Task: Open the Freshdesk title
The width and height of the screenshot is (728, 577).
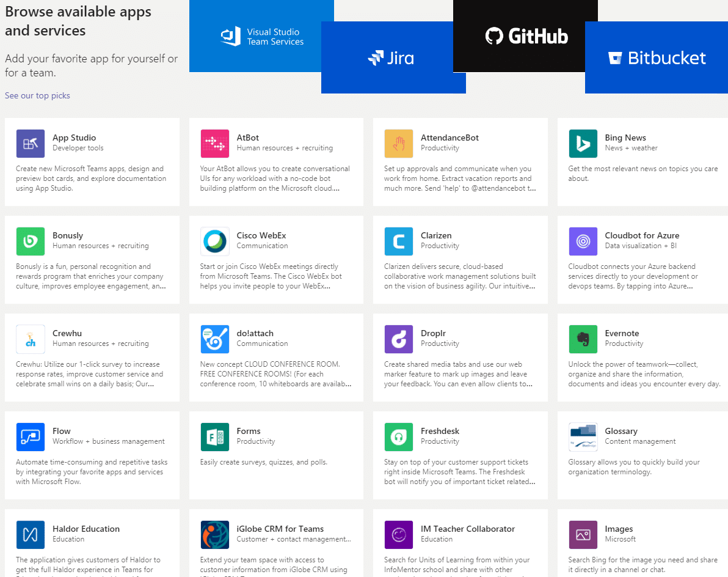Action: [x=440, y=431]
